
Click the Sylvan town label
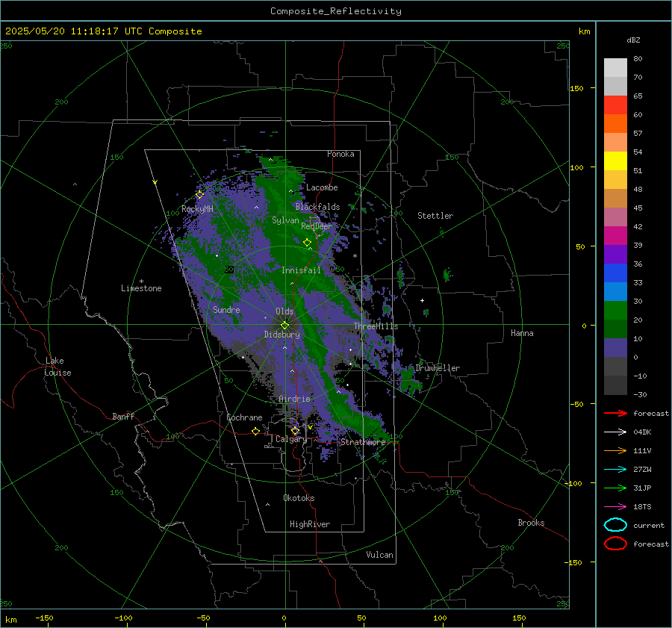click(285, 220)
